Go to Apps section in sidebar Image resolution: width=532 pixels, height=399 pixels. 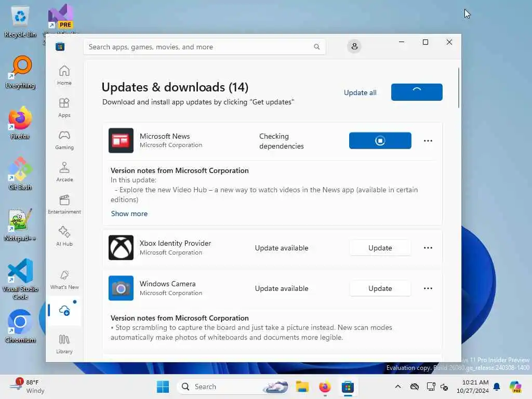tap(64, 108)
